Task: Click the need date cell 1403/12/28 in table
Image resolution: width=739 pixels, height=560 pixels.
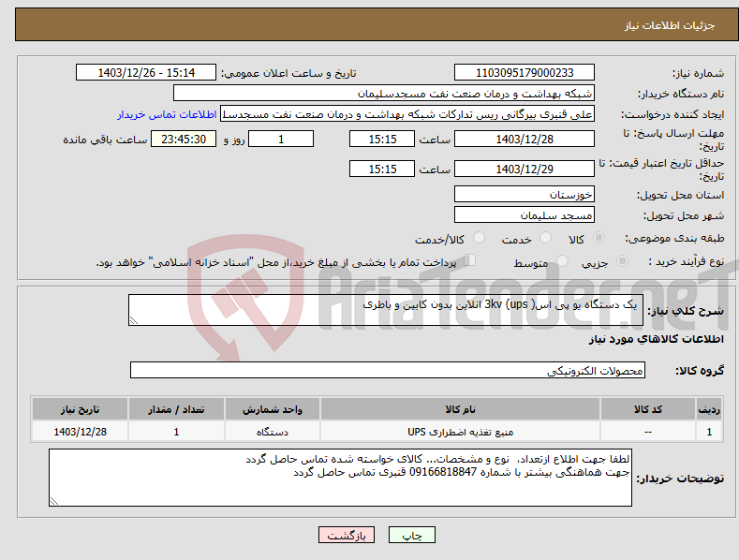Action: click(x=81, y=432)
